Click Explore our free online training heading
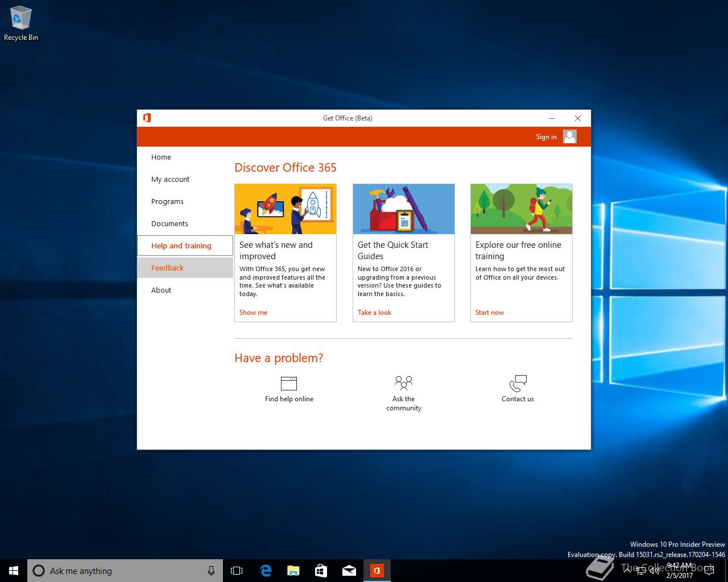 518,251
